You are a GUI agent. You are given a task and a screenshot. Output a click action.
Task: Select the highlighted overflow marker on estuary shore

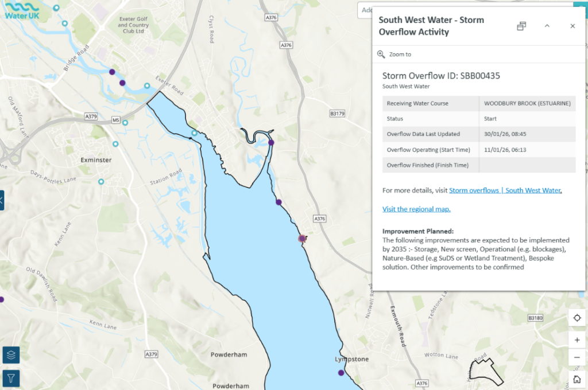tap(302, 238)
